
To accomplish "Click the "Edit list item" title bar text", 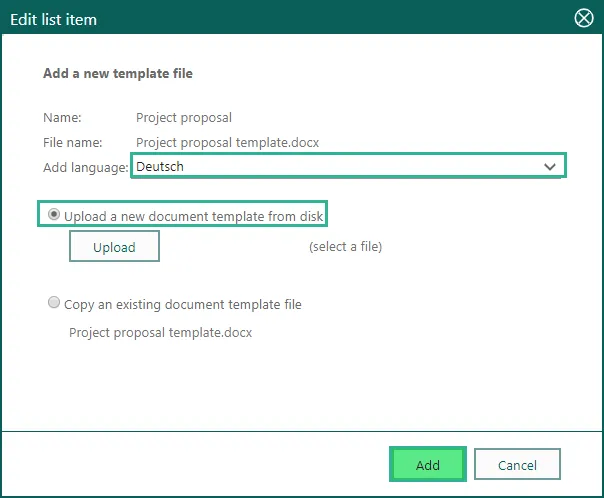I will click(x=53, y=19).
